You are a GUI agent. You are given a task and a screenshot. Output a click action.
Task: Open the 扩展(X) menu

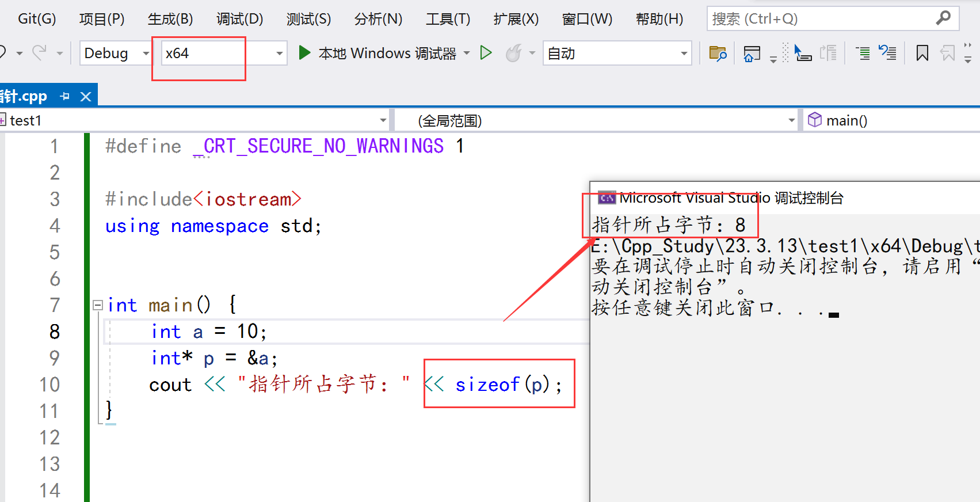516,18
